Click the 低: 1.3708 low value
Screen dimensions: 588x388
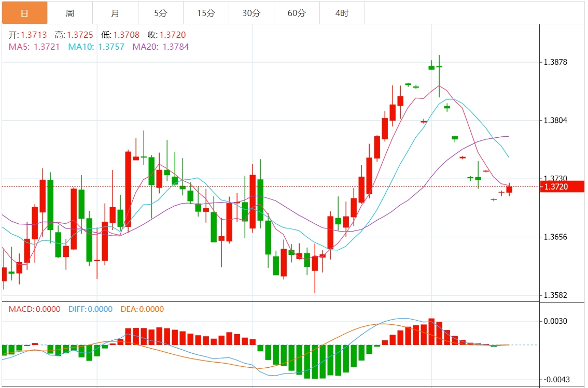pyautogui.click(x=120, y=35)
